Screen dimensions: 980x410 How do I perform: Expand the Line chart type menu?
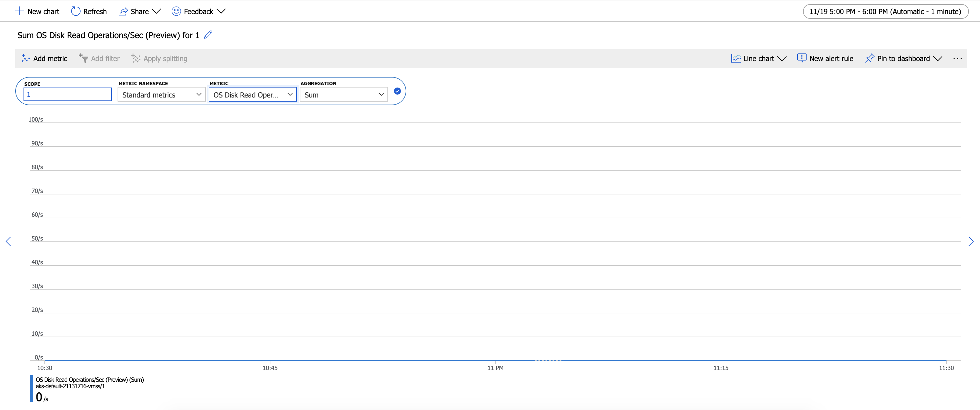point(759,58)
